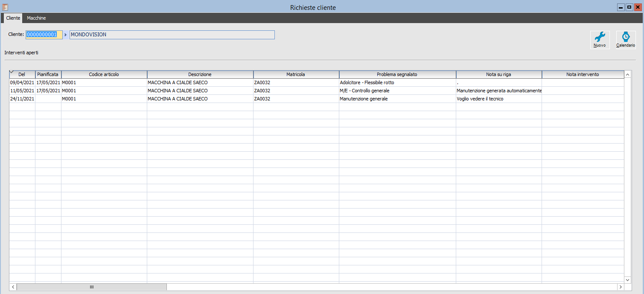Switch to the Macchine tab
Image resolution: width=644 pixels, height=294 pixels.
[36, 18]
